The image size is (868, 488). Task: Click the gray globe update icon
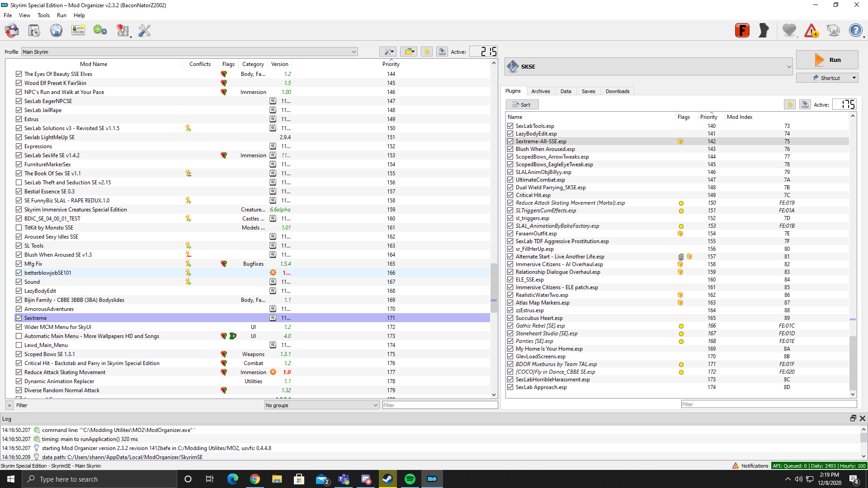tap(833, 31)
